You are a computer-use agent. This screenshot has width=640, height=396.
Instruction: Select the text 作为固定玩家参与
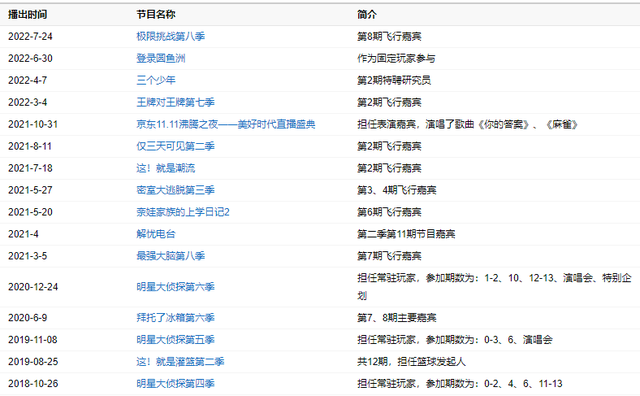396,59
